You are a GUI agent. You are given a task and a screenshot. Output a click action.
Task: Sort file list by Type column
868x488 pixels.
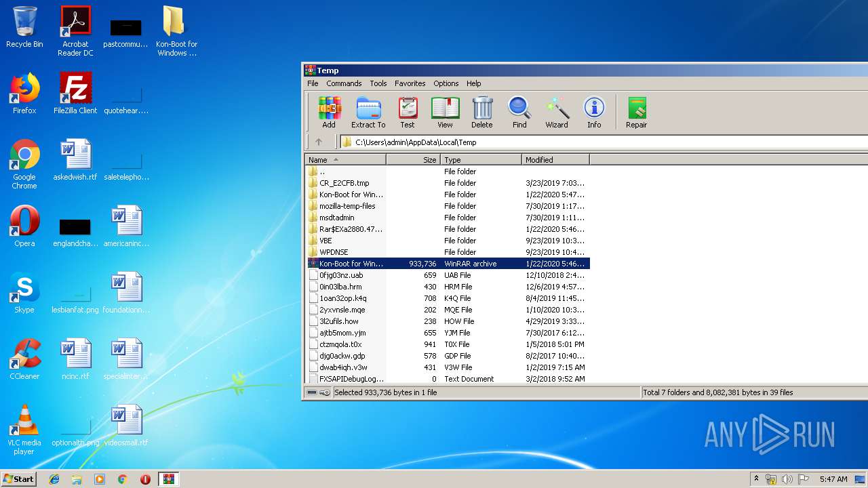[x=481, y=160]
